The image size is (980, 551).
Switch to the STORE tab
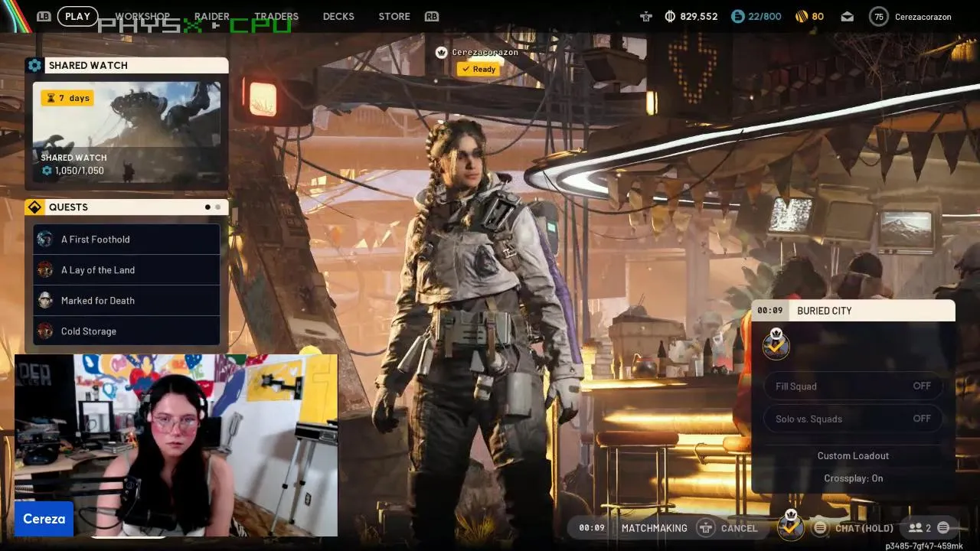pyautogui.click(x=394, y=16)
